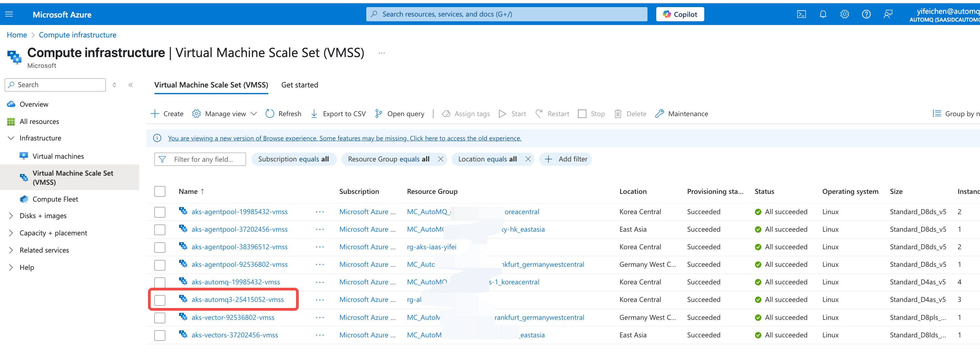Expand Help section in sidebar
Viewport: 980px width, 358px height.
click(x=11, y=267)
